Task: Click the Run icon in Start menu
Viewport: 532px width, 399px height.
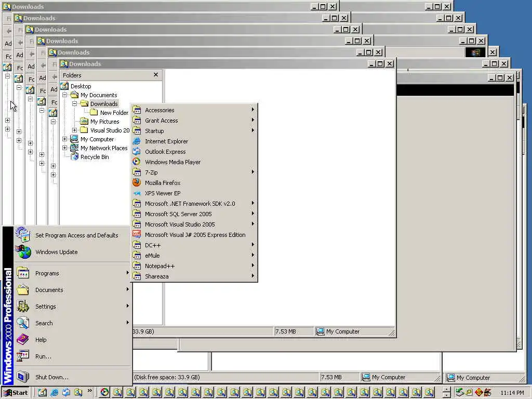Action: (x=23, y=356)
